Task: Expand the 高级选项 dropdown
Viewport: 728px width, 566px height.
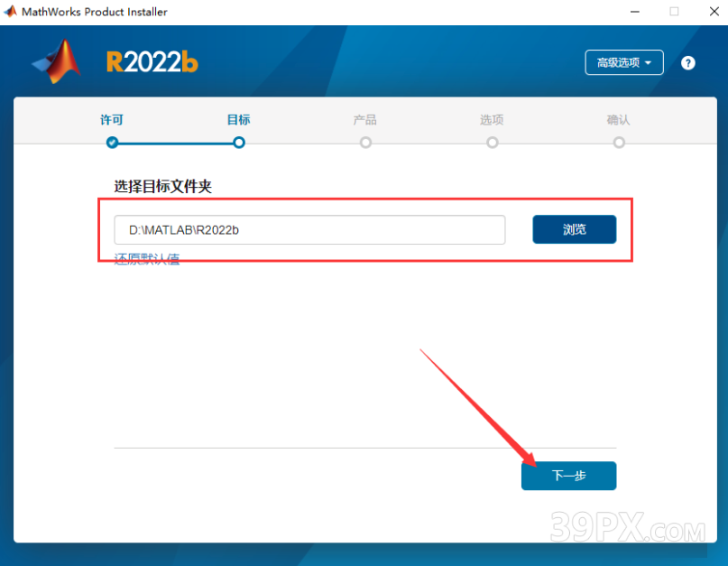Action: [x=624, y=62]
